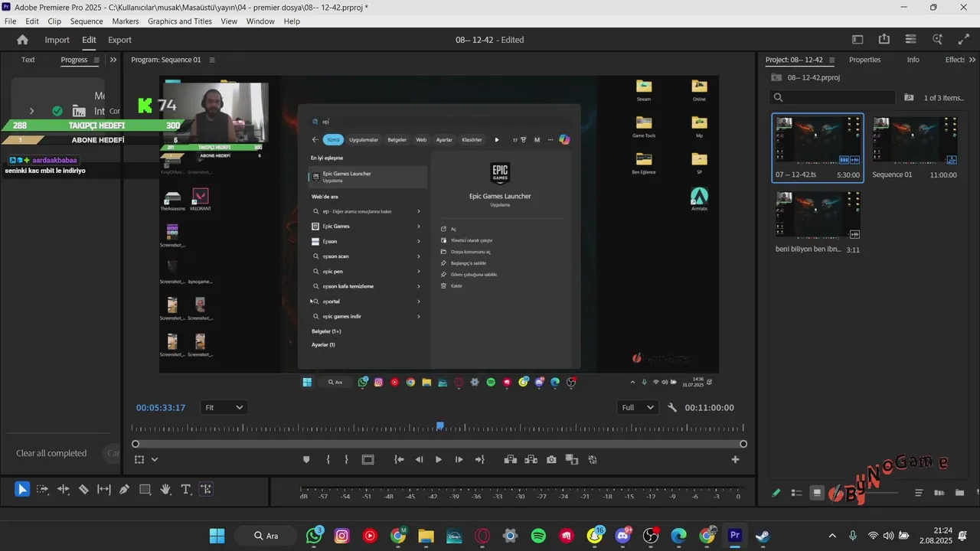Go to the Home screen
Viewport: 980px width, 551px height.
coord(22,40)
